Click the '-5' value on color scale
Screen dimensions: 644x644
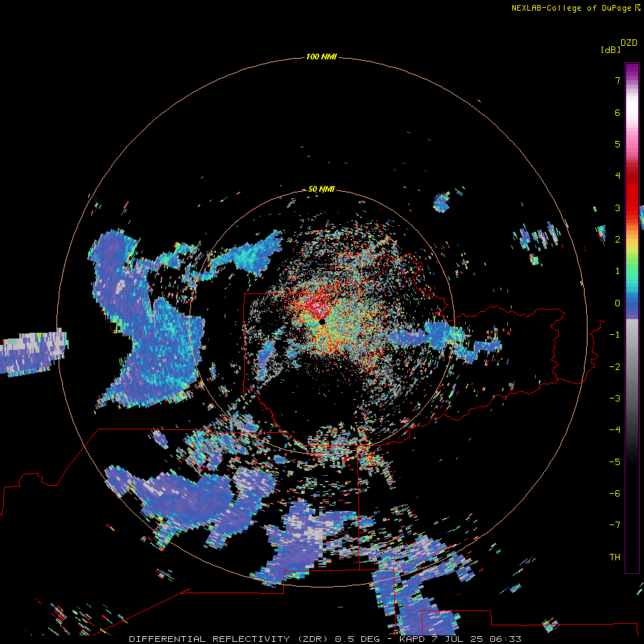(x=615, y=462)
